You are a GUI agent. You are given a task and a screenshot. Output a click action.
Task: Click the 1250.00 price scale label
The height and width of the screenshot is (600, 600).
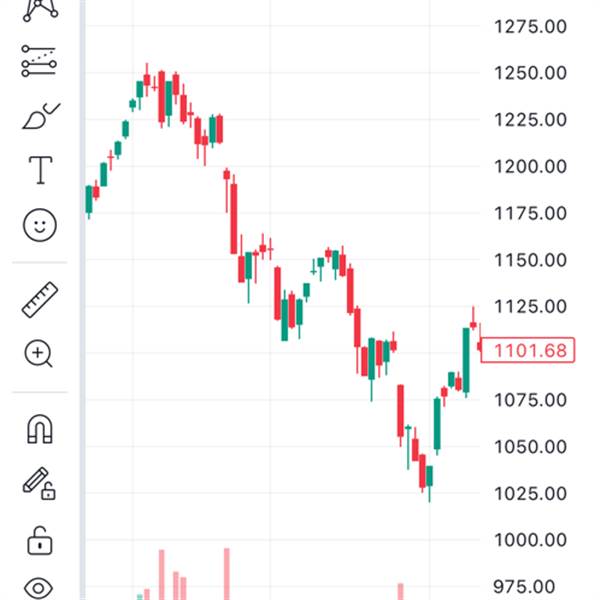point(531,73)
